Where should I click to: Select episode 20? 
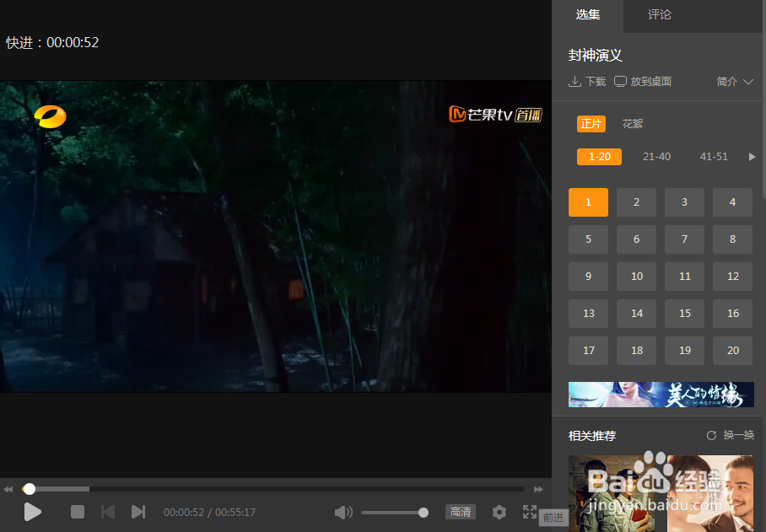pos(732,351)
